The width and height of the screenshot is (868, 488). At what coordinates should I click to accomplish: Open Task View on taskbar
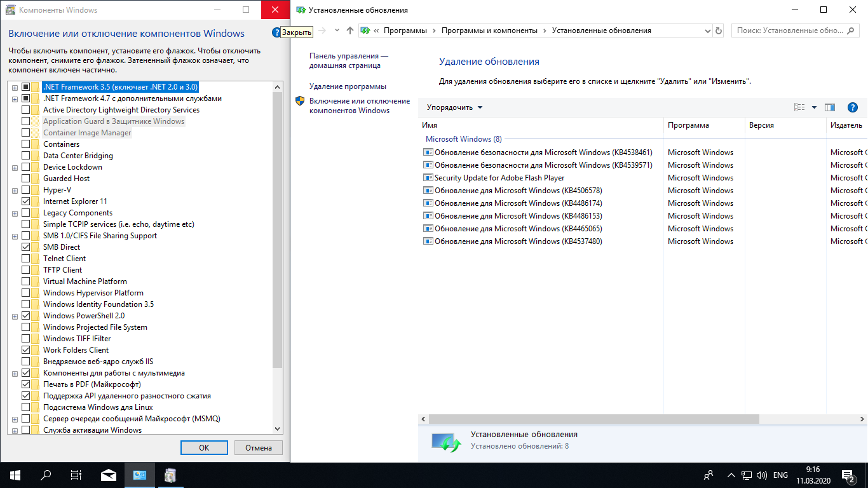point(76,475)
